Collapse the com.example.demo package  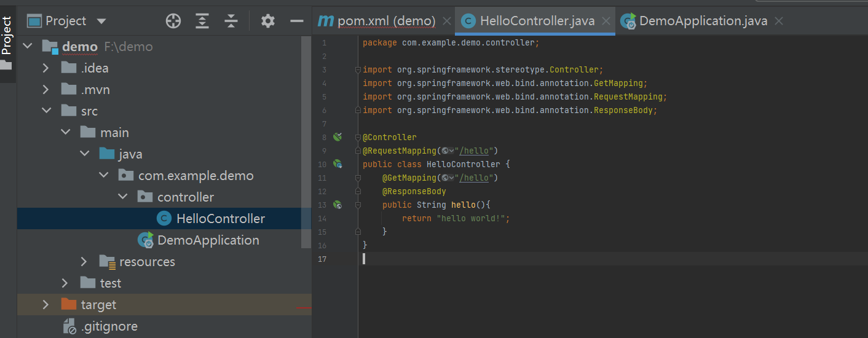point(103,176)
